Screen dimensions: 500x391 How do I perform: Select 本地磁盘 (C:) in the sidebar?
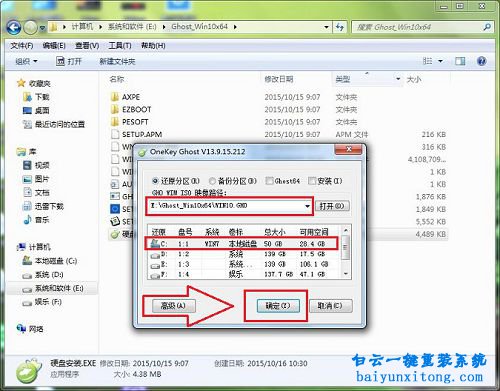(56, 261)
